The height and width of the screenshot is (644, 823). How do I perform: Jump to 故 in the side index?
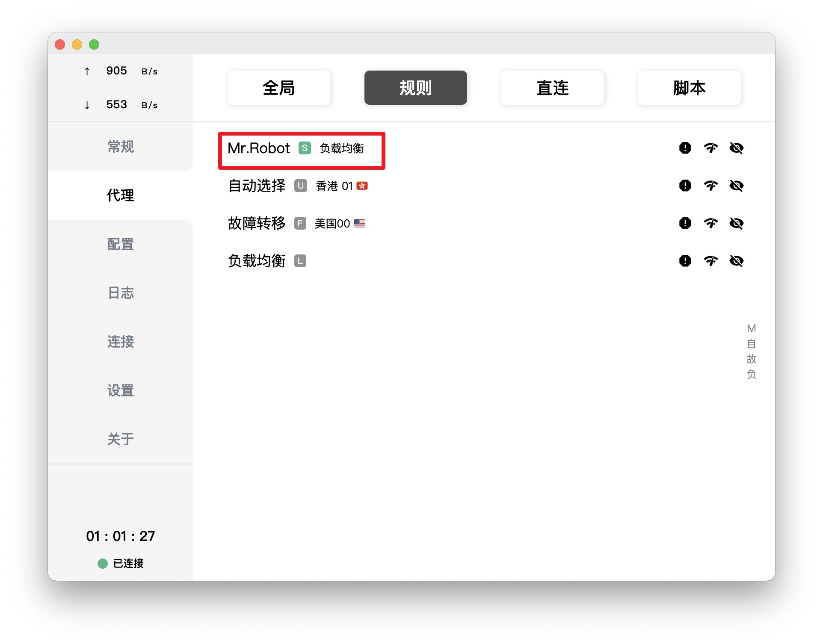(x=751, y=359)
